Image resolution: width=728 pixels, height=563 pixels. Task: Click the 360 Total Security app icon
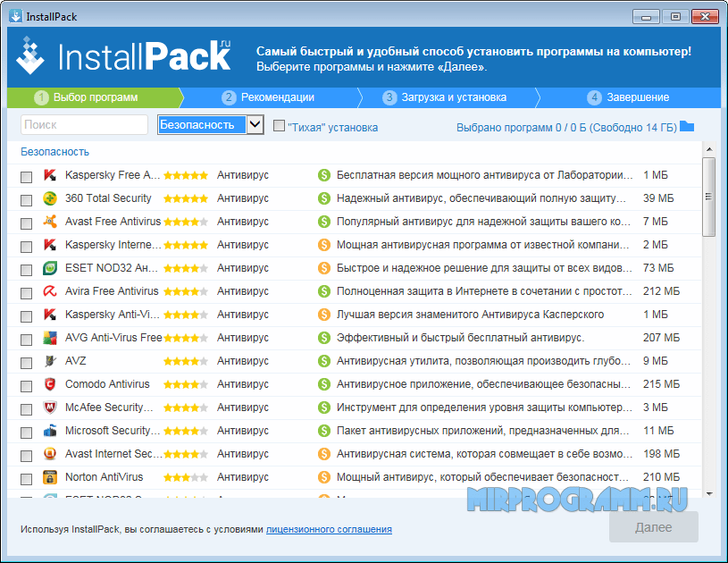pos(50,198)
